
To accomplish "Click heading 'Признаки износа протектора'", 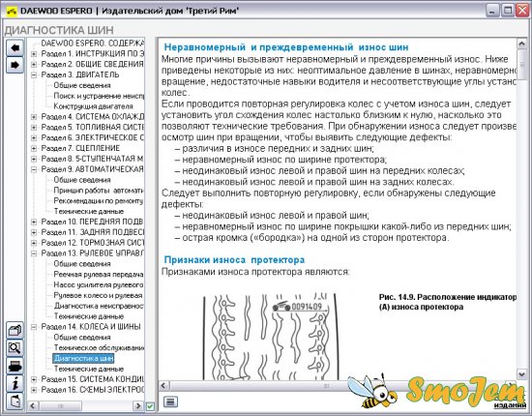I will (234, 260).
